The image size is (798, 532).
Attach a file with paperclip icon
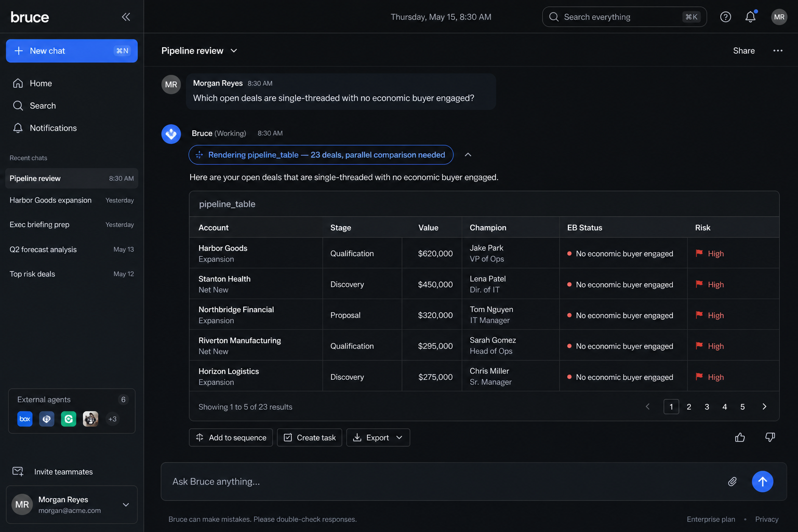pos(732,482)
